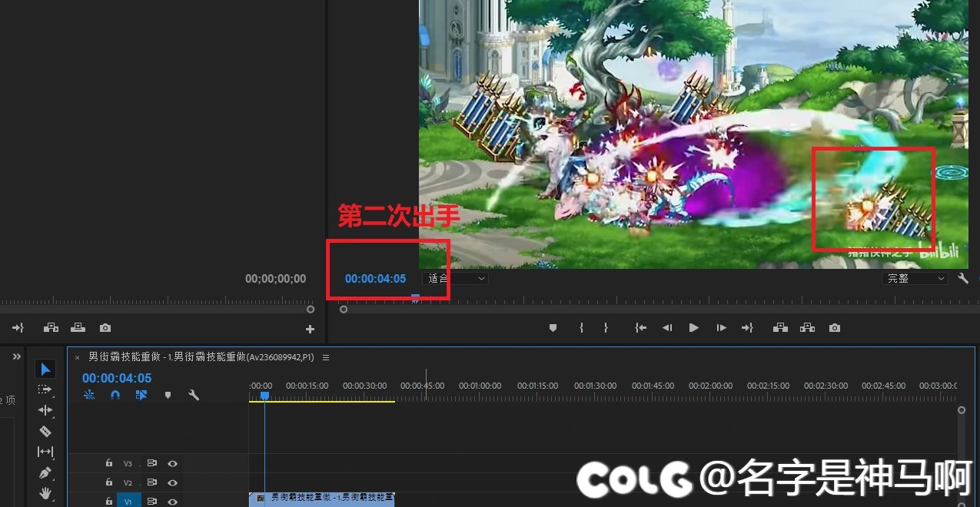Select the Track Select Forward tool
This screenshot has width=980, height=507.
coord(45,390)
